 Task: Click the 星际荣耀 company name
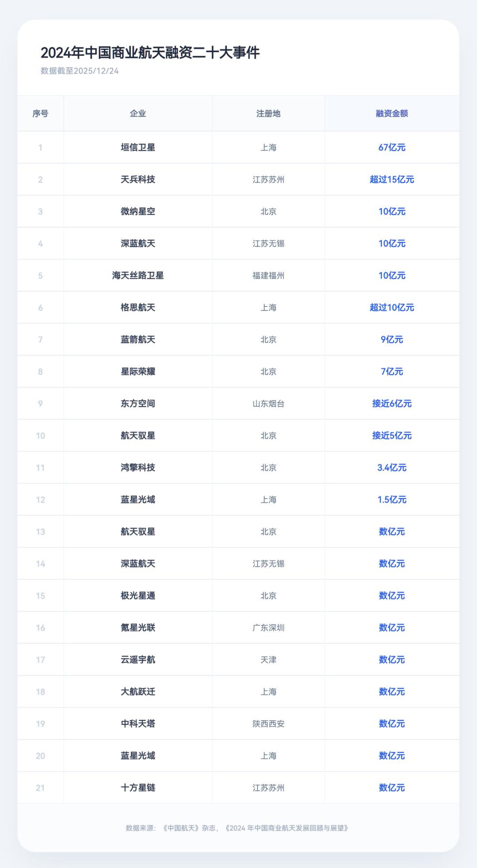click(x=138, y=372)
